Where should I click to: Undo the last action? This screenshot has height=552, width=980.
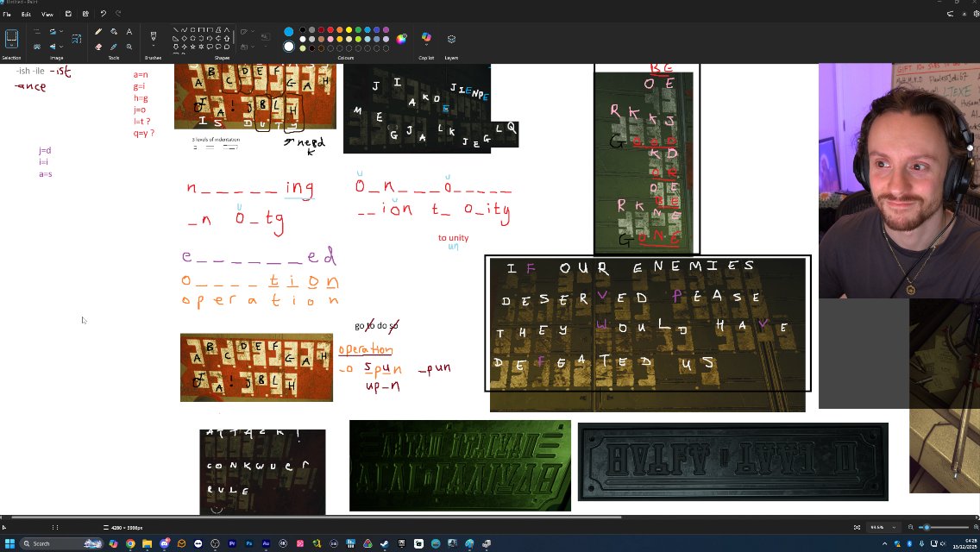click(x=104, y=14)
